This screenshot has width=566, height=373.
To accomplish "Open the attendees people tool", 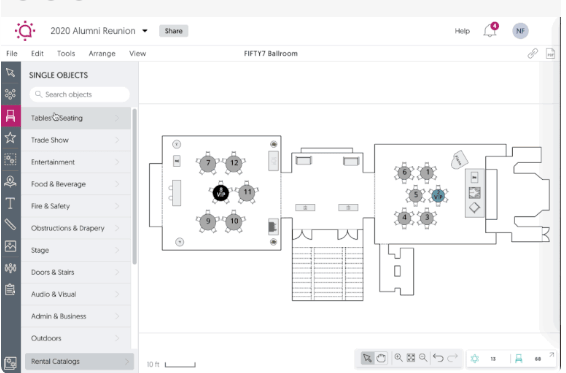I will 10,268.
